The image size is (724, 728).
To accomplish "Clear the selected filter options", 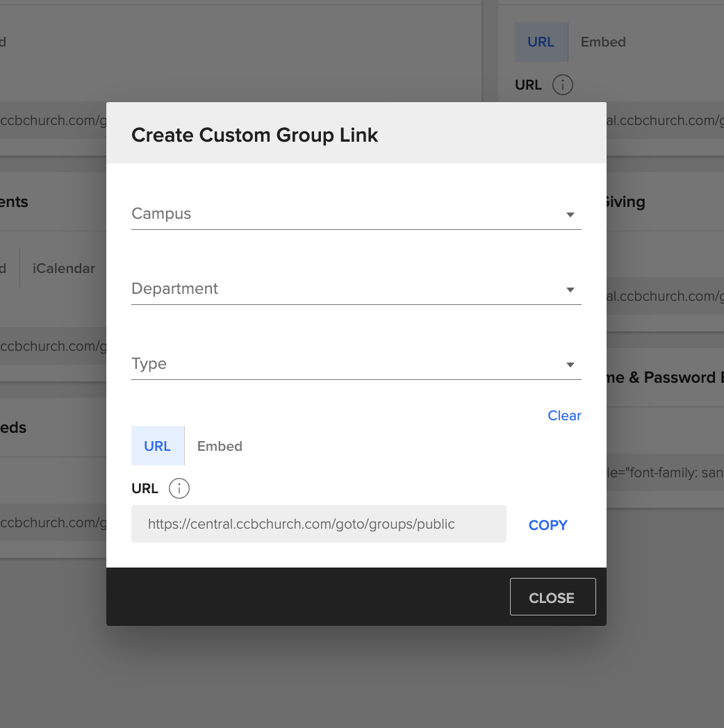I will (564, 415).
